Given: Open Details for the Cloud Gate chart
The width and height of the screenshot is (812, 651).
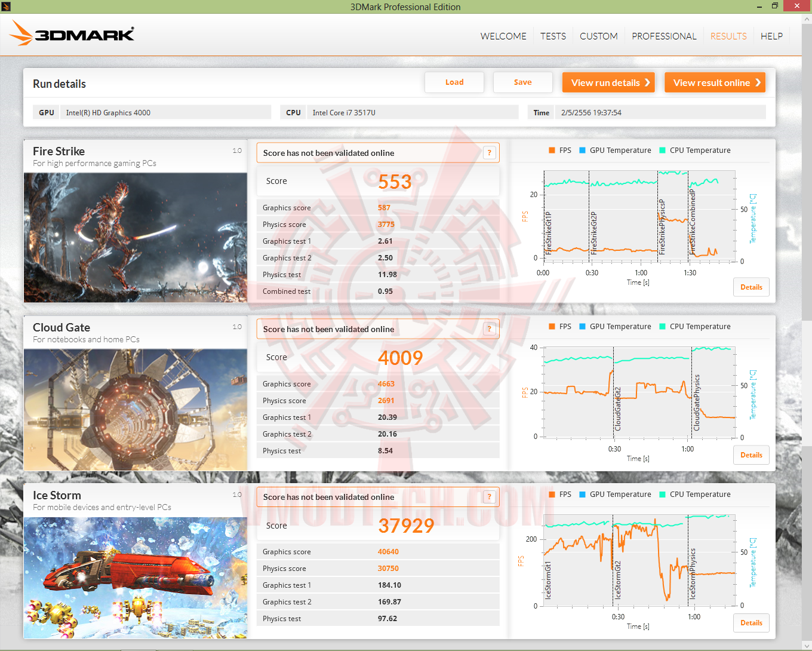Looking at the screenshot, I should click(751, 455).
